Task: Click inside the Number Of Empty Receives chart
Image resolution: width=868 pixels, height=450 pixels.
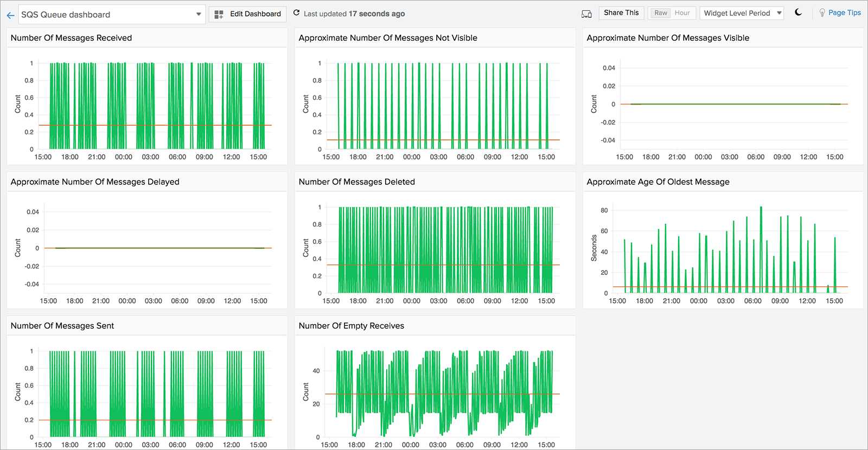Action: point(442,393)
